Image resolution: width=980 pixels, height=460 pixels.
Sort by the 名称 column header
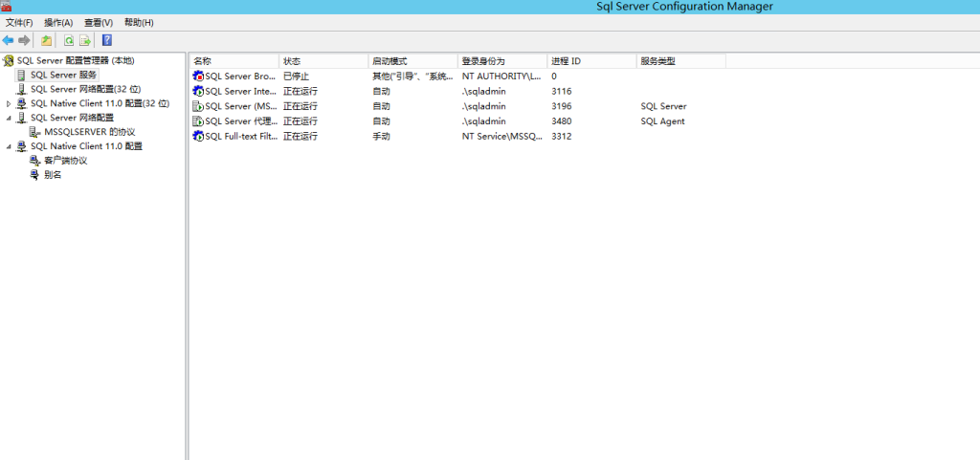click(x=234, y=61)
